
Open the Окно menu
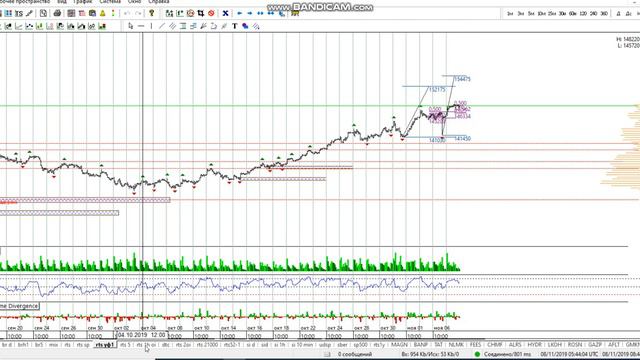click(134, 2)
